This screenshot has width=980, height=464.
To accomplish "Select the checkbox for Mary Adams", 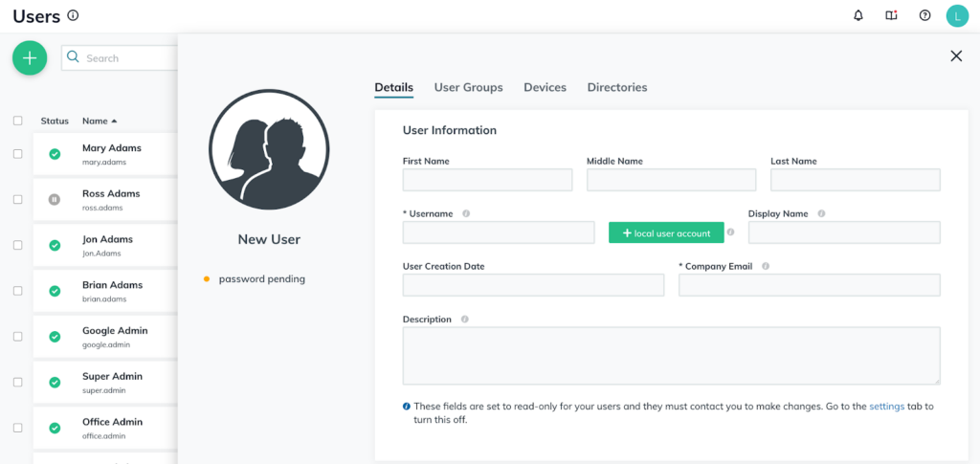I will click(18, 154).
